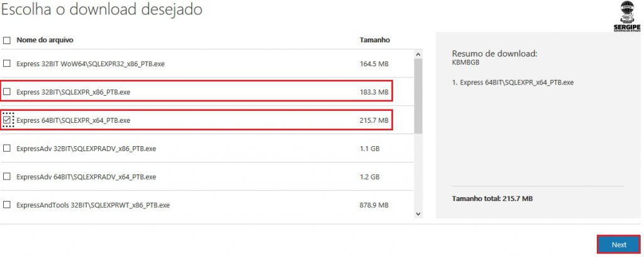The image size is (644, 257).
Task: Uncheck the Express 64BIT SQLEXPR_x64_PTB.exe checkbox
Action: 8,120
